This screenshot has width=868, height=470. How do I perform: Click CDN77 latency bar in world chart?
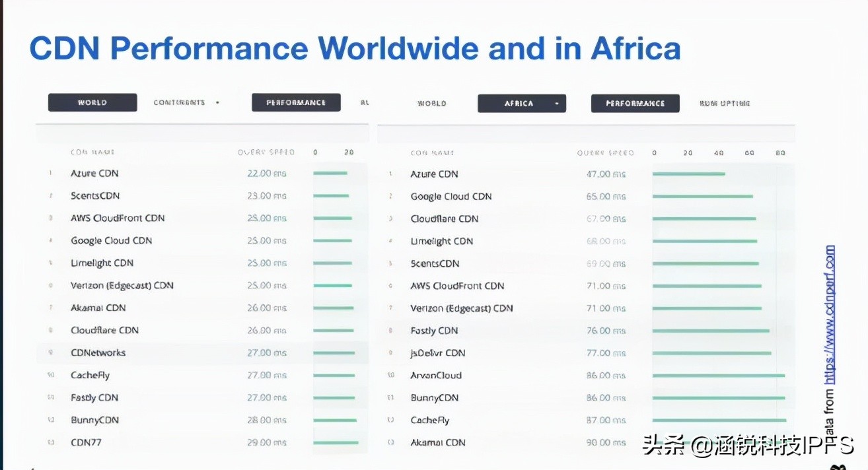(x=336, y=443)
